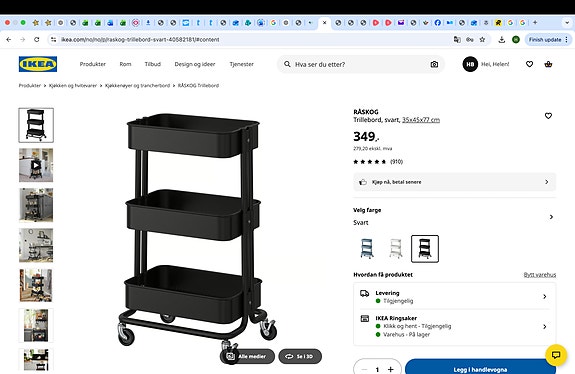Go back with the browser back arrow
The height and width of the screenshot is (374, 575).
pos(9,40)
